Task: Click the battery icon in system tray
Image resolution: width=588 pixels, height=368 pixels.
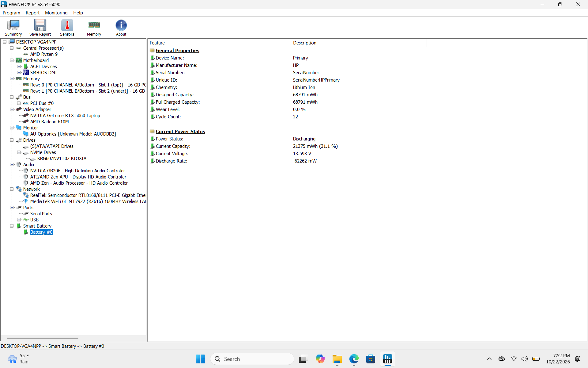Action: [x=536, y=359]
